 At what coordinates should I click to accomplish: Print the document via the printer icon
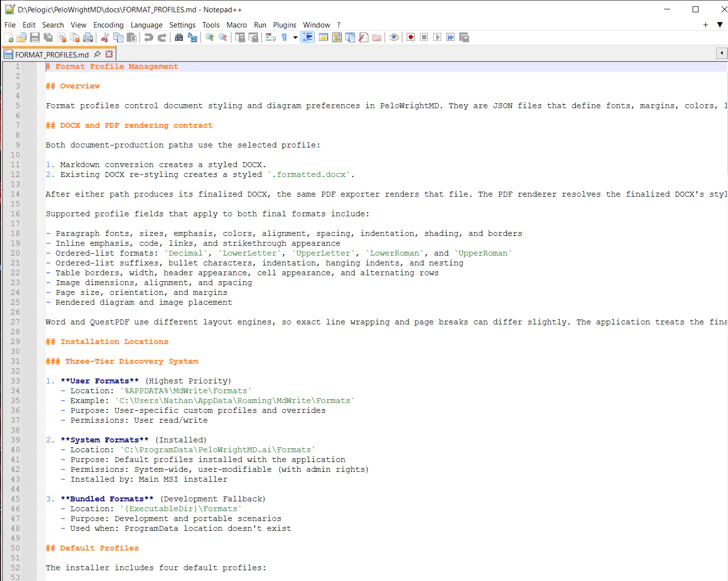[x=88, y=37]
